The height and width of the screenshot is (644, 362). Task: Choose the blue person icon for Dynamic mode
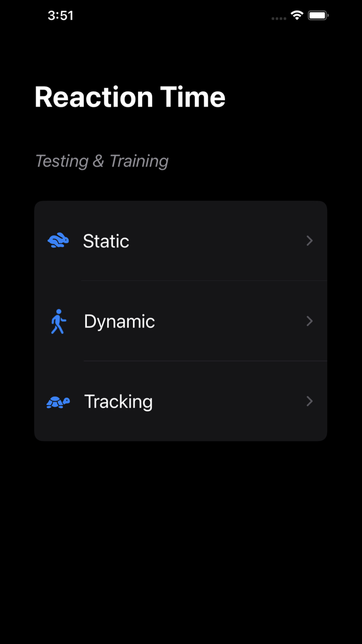pyautogui.click(x=58, y=321)
